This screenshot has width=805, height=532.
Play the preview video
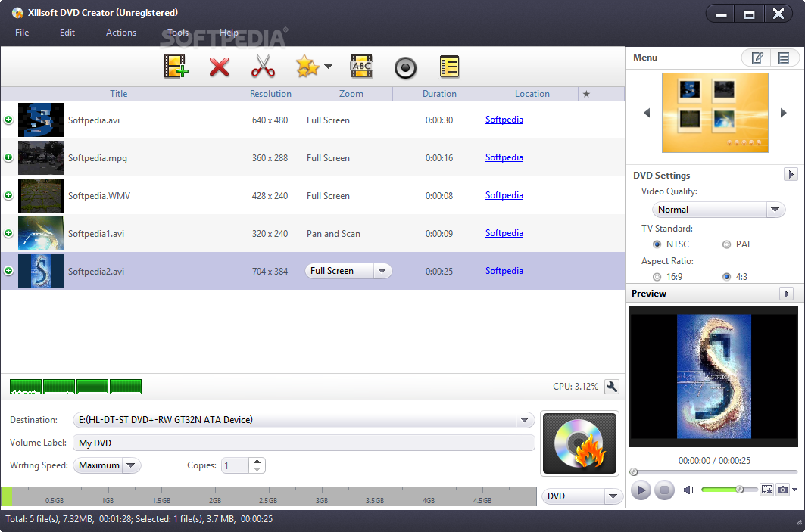(641, 490)
